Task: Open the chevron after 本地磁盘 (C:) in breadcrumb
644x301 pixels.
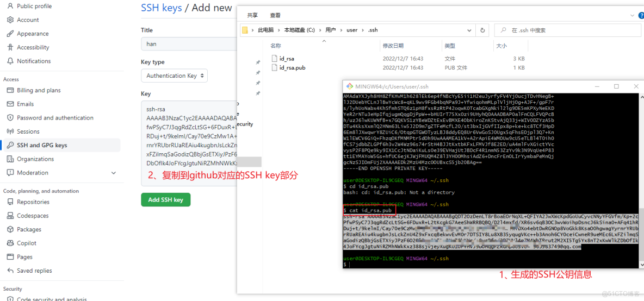Action: click(320, 30)
